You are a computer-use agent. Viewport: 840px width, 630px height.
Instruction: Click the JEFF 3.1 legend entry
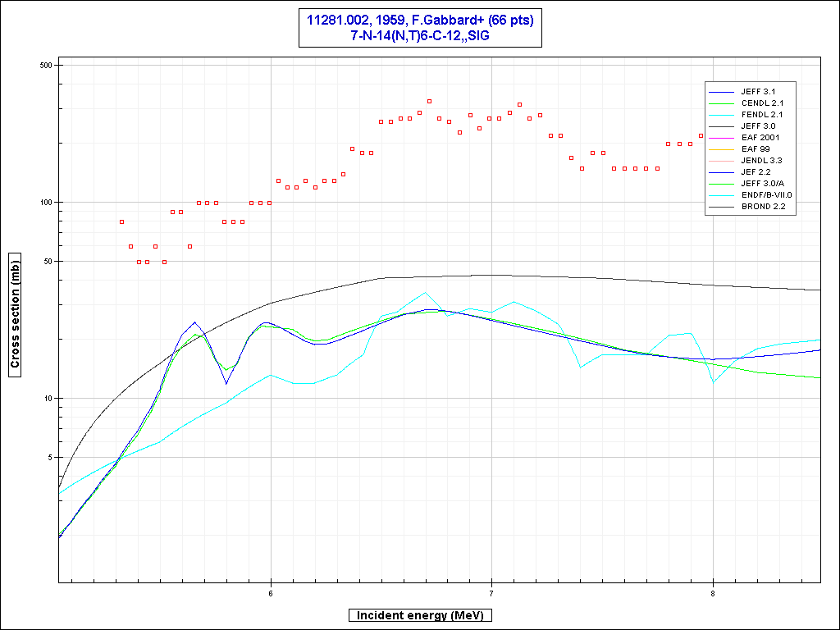[759, 92]
